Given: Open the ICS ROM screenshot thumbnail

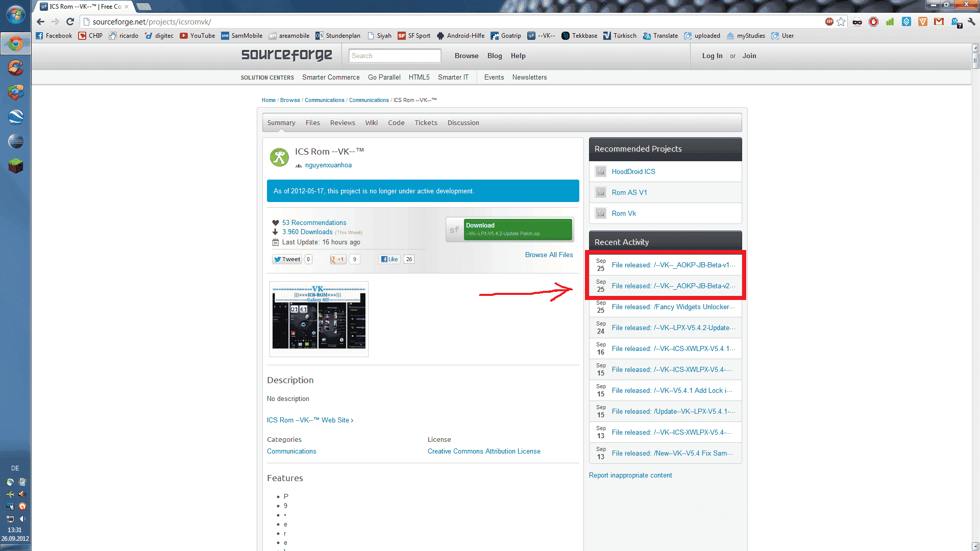Looking at the screenshot, I should pos(319,319).
